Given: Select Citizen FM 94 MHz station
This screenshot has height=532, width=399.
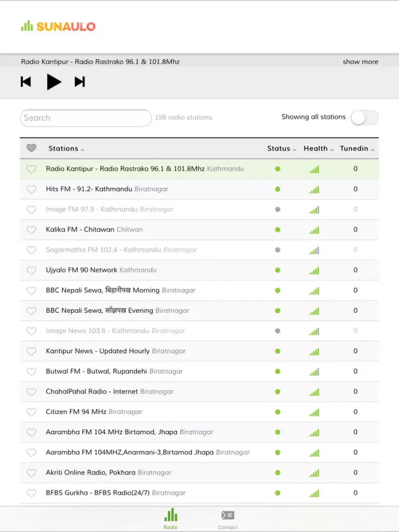Looking at the screenshot, I should (199, 412).
